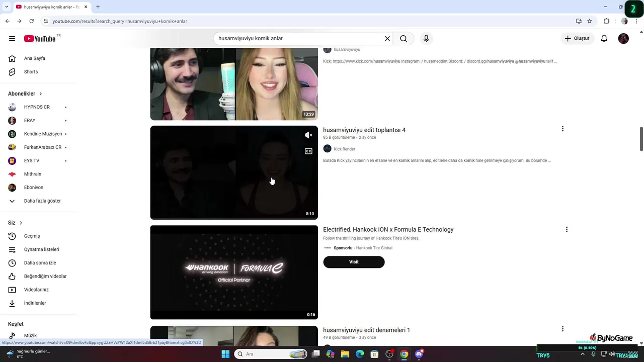
Task: Open YouTube notifications bell
Action: click(604, 39)
